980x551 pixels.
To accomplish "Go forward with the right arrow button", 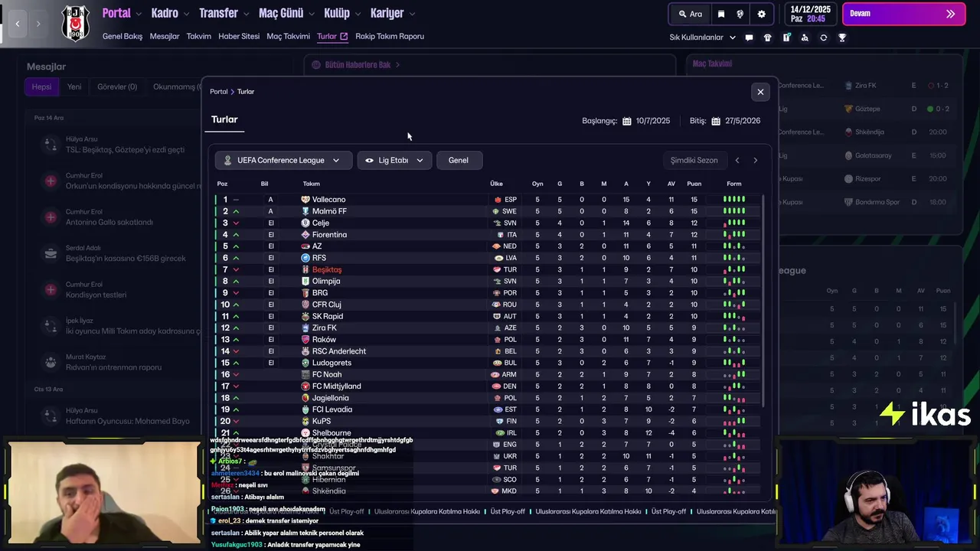I will pos(38,24).
